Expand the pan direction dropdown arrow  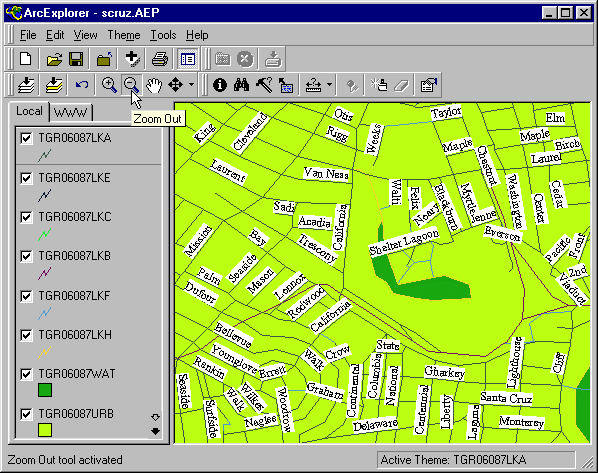pos(191,85)
